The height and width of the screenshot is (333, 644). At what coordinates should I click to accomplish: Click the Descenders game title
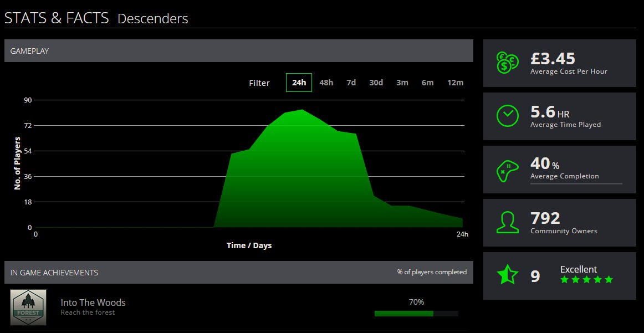(153, 19)
